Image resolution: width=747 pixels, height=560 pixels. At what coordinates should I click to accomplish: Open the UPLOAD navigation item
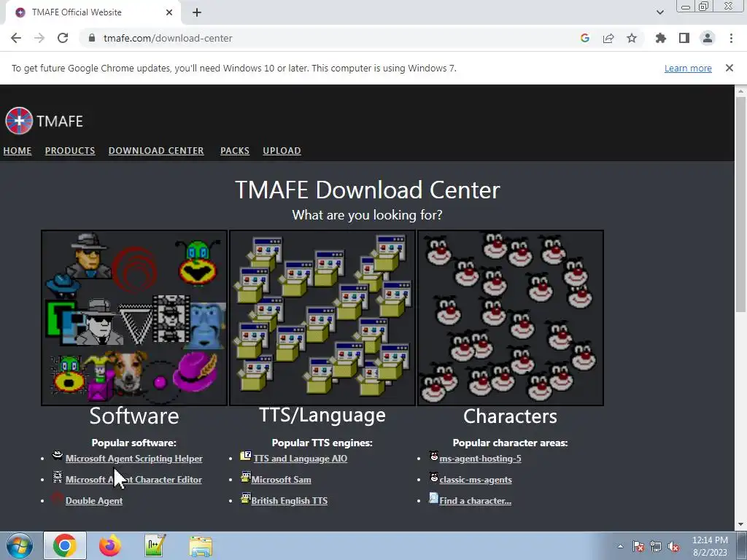pos(282,150)
